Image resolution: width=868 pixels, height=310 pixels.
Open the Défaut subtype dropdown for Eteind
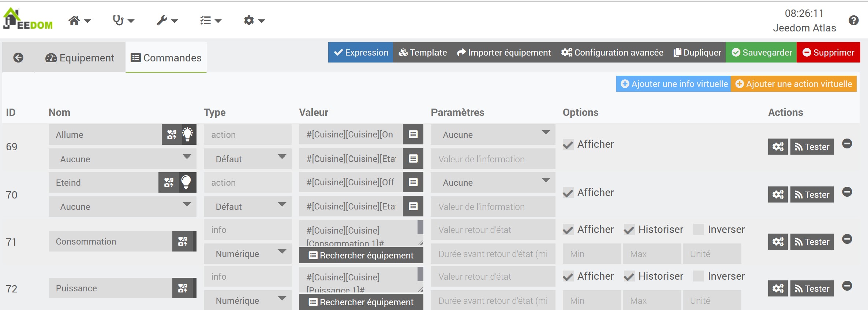click(247, 207)
